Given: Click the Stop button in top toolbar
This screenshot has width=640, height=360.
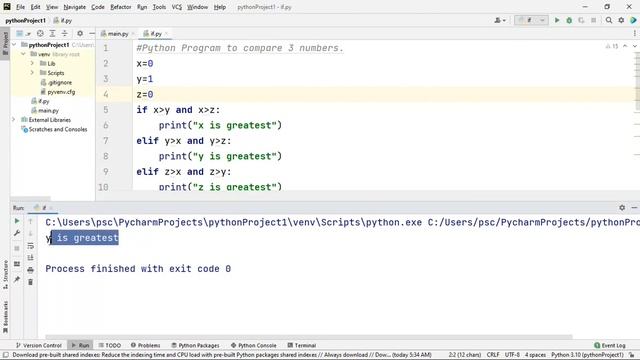Looking at the screenshot, I should click(593, 20).
